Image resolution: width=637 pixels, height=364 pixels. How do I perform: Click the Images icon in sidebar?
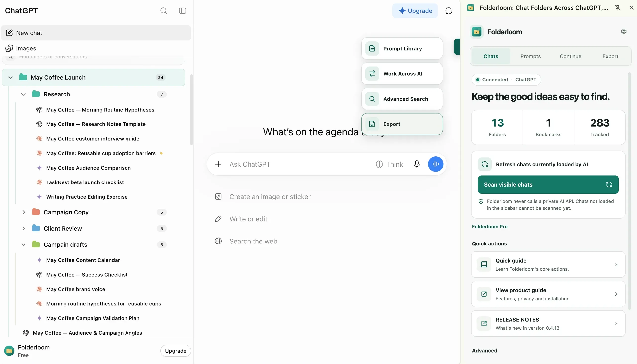9,48
